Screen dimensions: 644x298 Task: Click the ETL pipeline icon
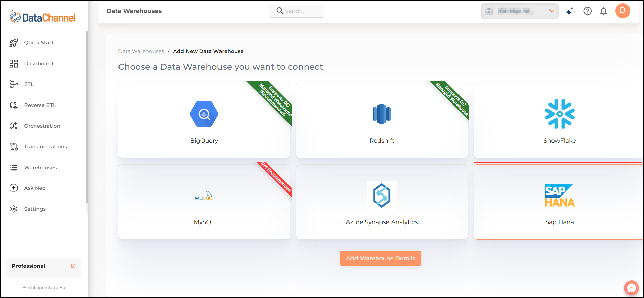[13, 84]
